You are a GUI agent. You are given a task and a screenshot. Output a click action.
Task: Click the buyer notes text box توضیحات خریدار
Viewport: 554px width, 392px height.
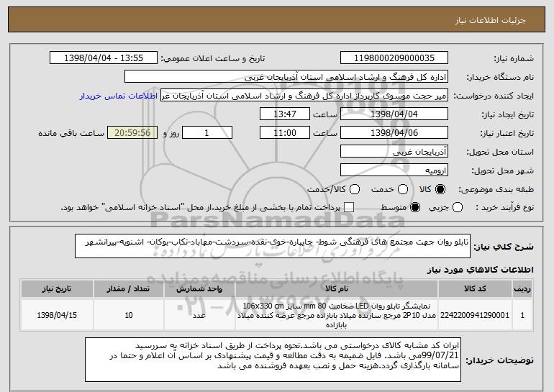(x=273, y=360)
